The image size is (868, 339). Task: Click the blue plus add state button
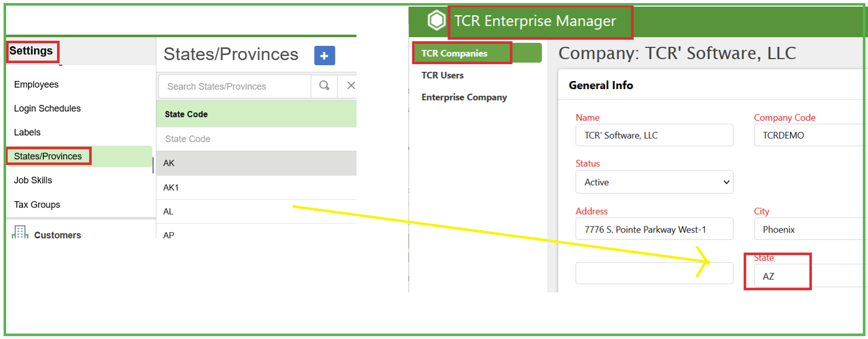(324, 55)
